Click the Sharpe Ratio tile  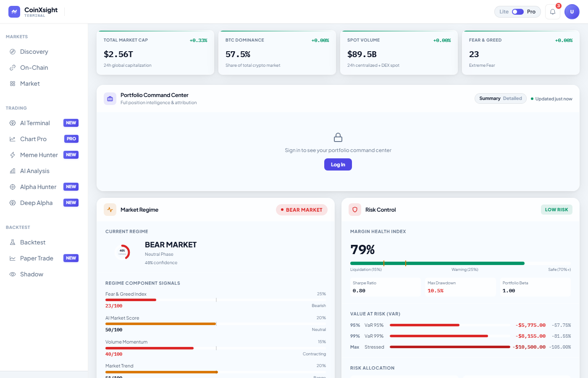[x=386, y=287]
